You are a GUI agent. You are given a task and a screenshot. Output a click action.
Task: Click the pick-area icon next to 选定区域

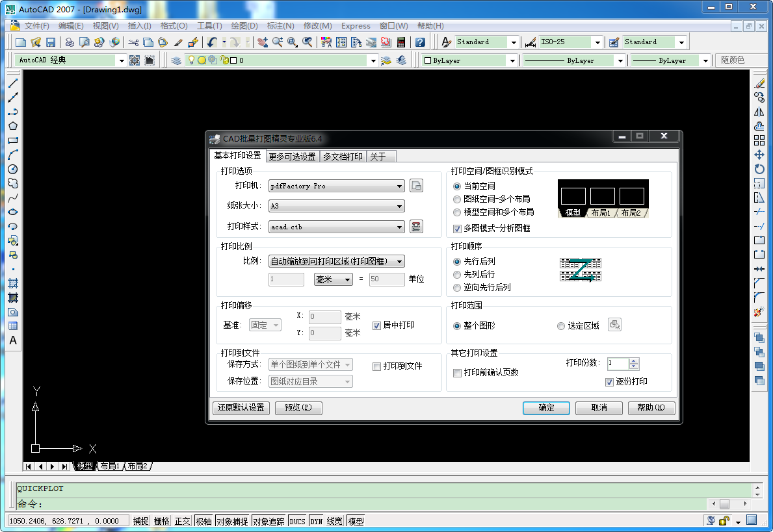[614, 325]
